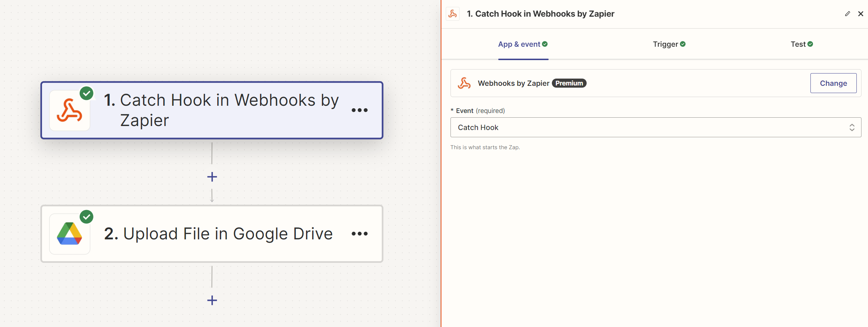
Task: Open the Event dropdown showing Catch Hook
Action: (655, 127)
